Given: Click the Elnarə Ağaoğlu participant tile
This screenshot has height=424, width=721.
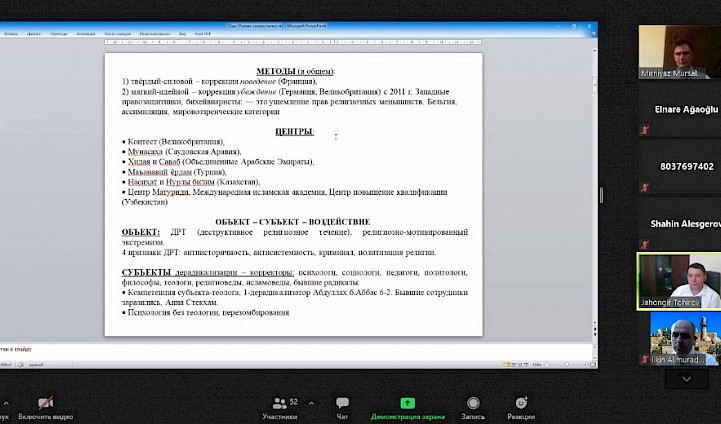Looking at the screenshot, I should (x=680, y=109).
